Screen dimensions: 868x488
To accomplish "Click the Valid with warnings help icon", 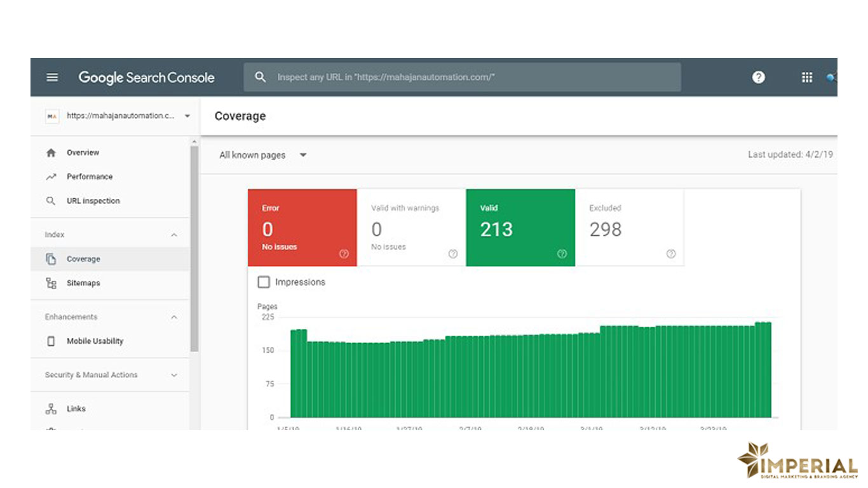I will 453,254.
